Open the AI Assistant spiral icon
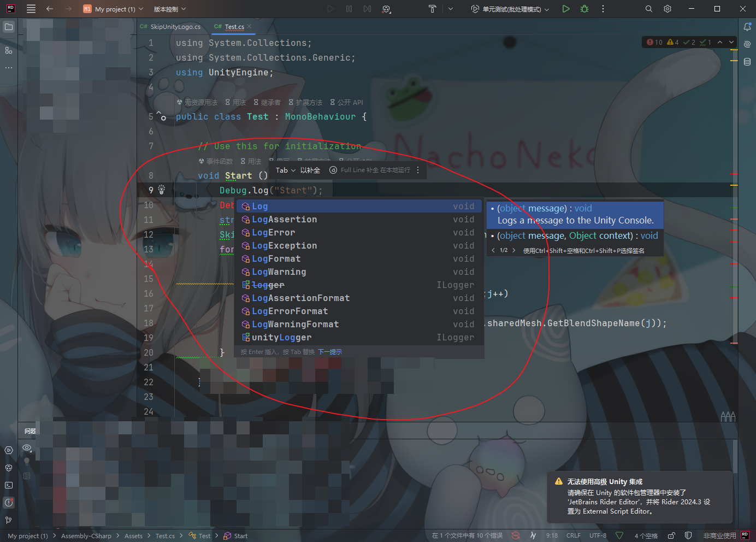756x542 pixels. (x=747, y=44)
